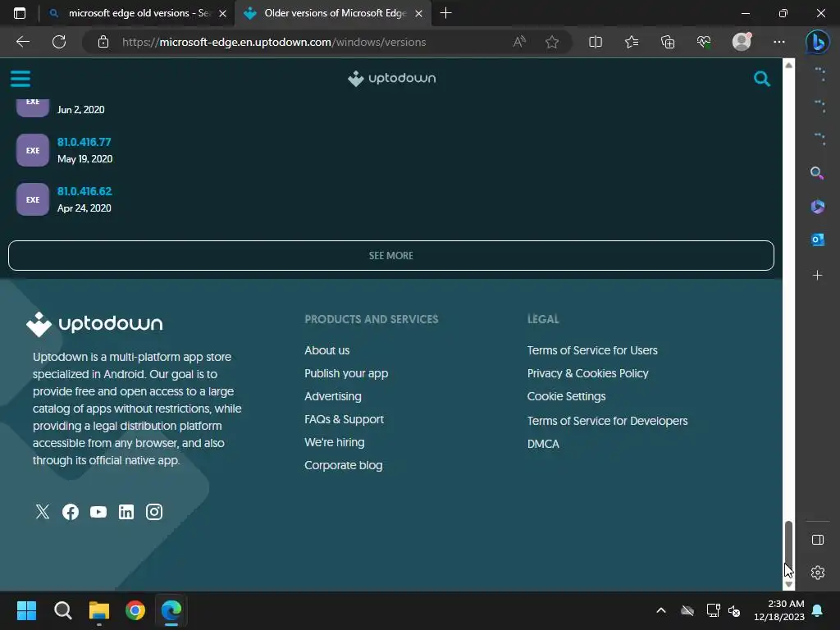Open the Microsoft 365 sidebar app
Screen dimensions: 840x630
[817, 206]
